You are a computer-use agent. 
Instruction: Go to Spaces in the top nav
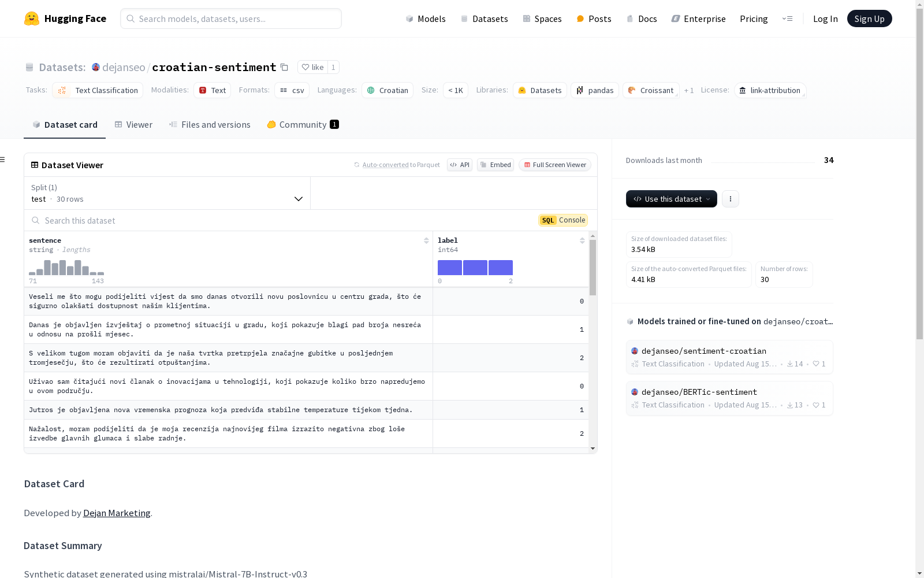(x=542, y=18)
